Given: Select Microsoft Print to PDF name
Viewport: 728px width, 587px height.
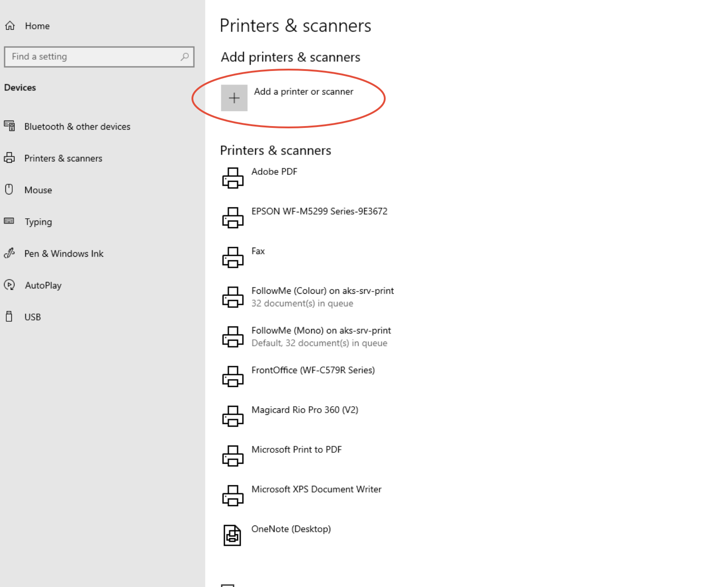Looking at the screenshot, I should [296, 450].
